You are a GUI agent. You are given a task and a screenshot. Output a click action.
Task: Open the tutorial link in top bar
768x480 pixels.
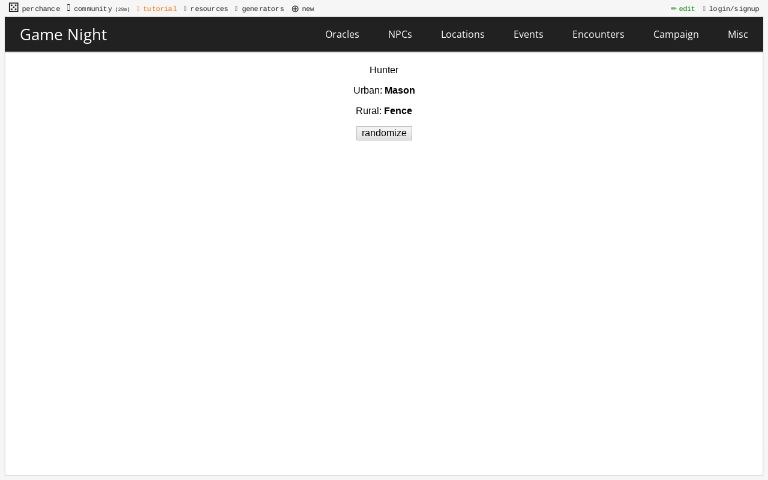(x=159, y=9)
